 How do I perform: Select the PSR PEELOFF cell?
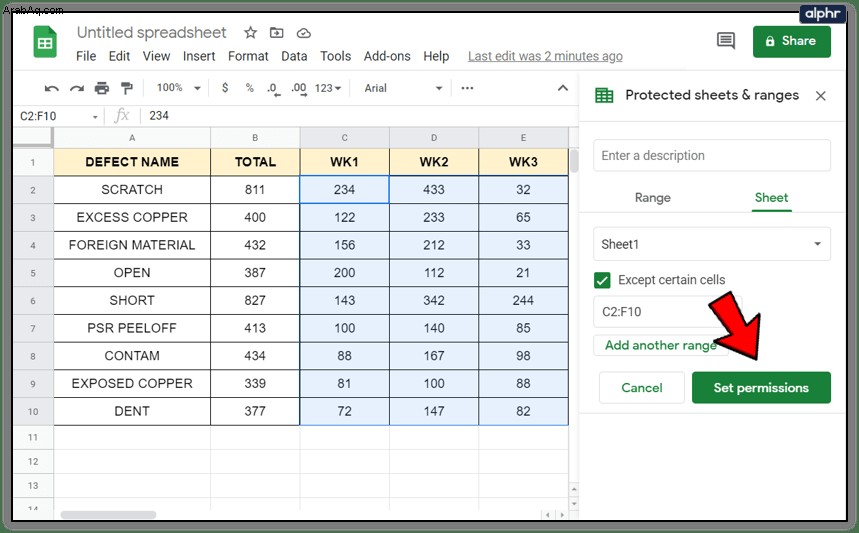(132, 328)
